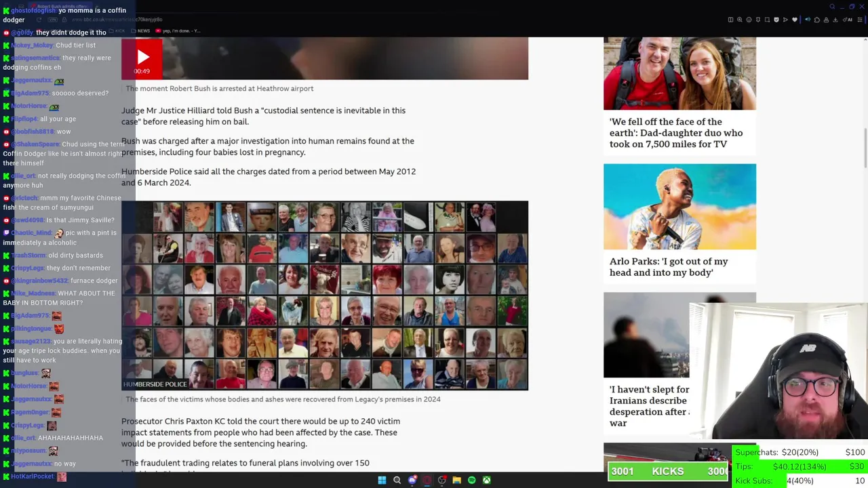Click the victims' faces collage image

click(x=325, y=296)
